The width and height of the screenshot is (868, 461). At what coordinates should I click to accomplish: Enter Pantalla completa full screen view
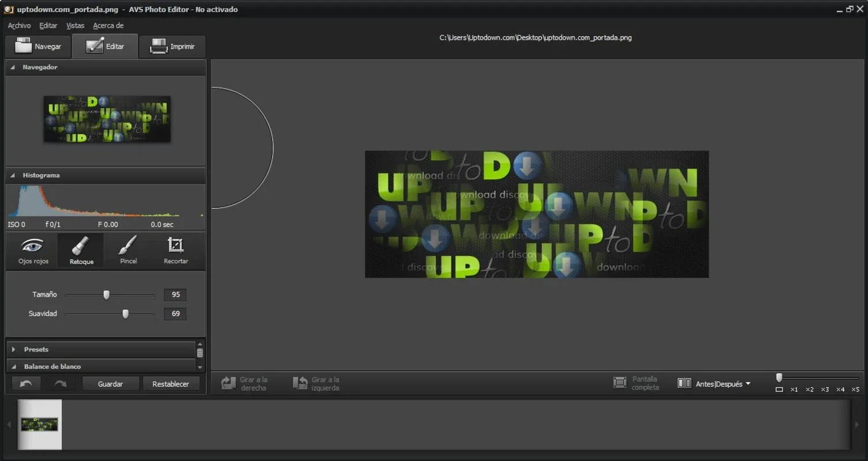click(x=636, y=383)
